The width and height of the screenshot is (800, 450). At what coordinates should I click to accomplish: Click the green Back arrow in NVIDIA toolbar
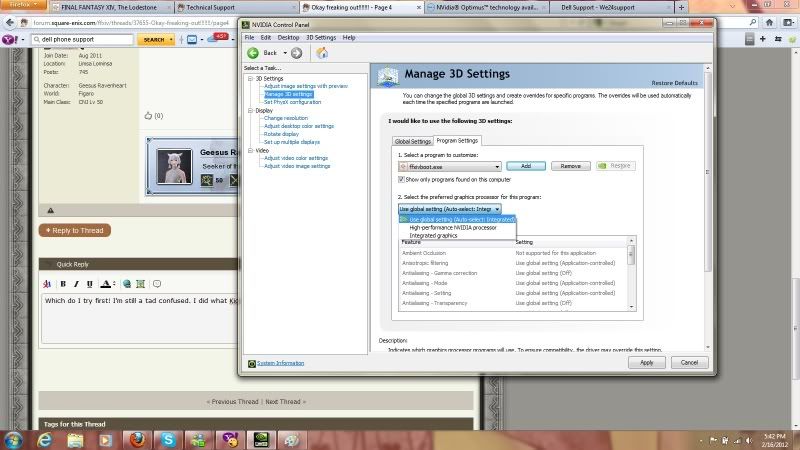point(253,53)
